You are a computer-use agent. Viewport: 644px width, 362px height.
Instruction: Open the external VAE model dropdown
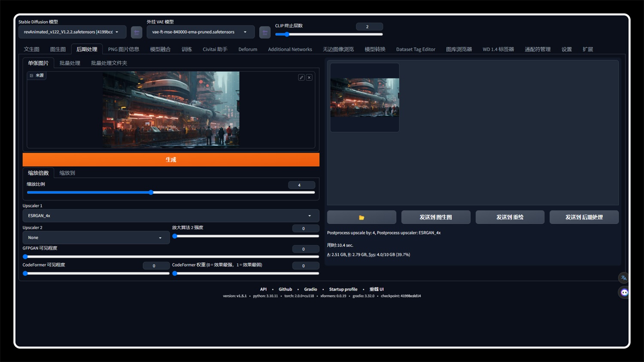point(200,32)
